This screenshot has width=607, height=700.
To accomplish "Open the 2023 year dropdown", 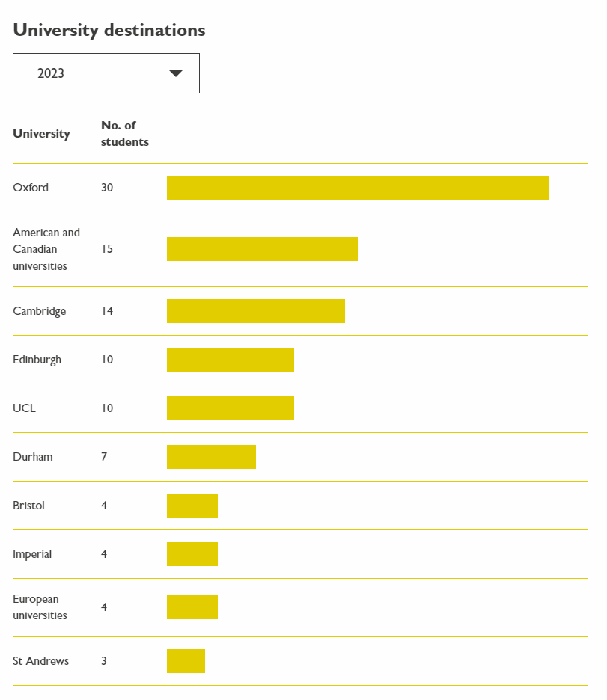I will tap(106, 73).
